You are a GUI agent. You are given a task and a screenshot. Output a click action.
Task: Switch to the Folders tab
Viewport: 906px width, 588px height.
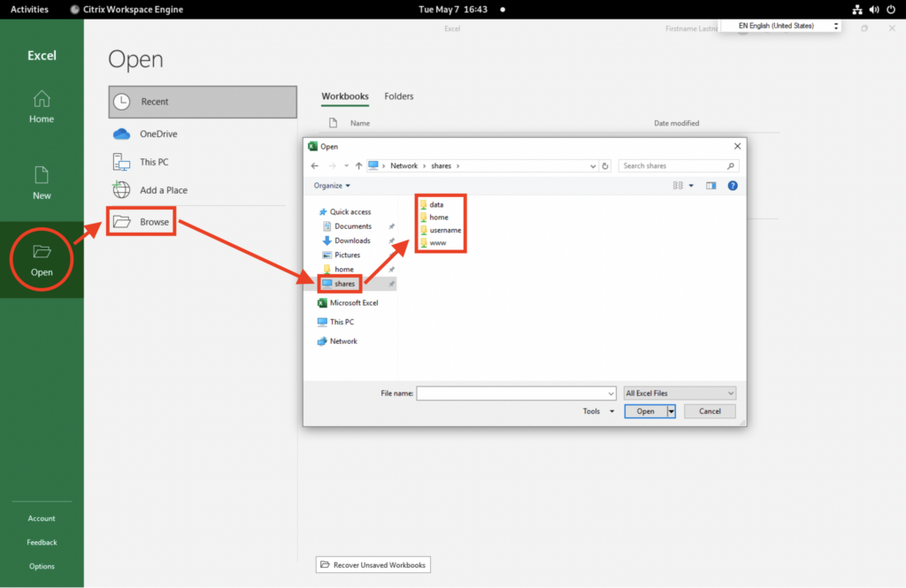[399, 96]
